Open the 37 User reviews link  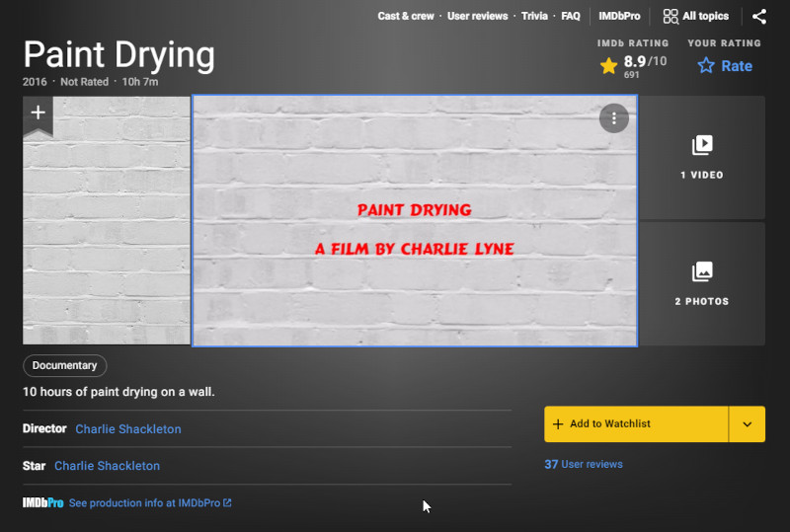pos(584,464)
